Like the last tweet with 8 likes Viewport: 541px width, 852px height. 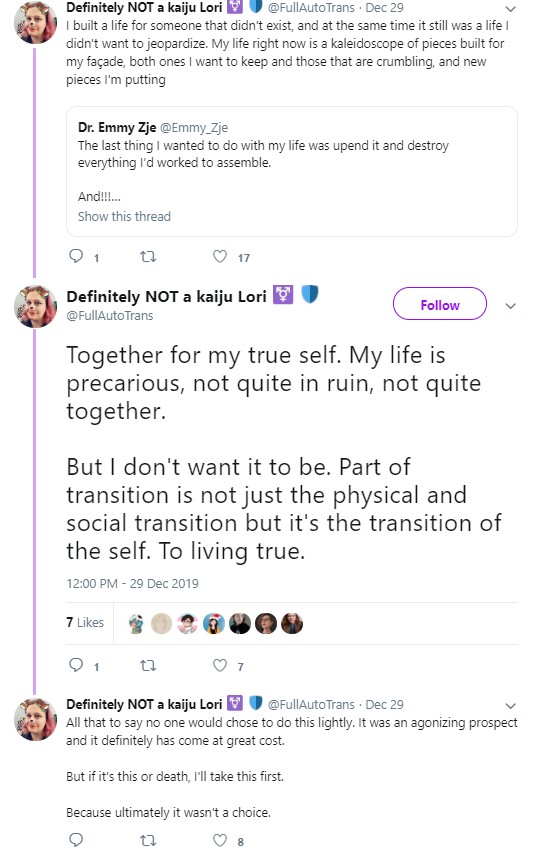click(219, 840)
